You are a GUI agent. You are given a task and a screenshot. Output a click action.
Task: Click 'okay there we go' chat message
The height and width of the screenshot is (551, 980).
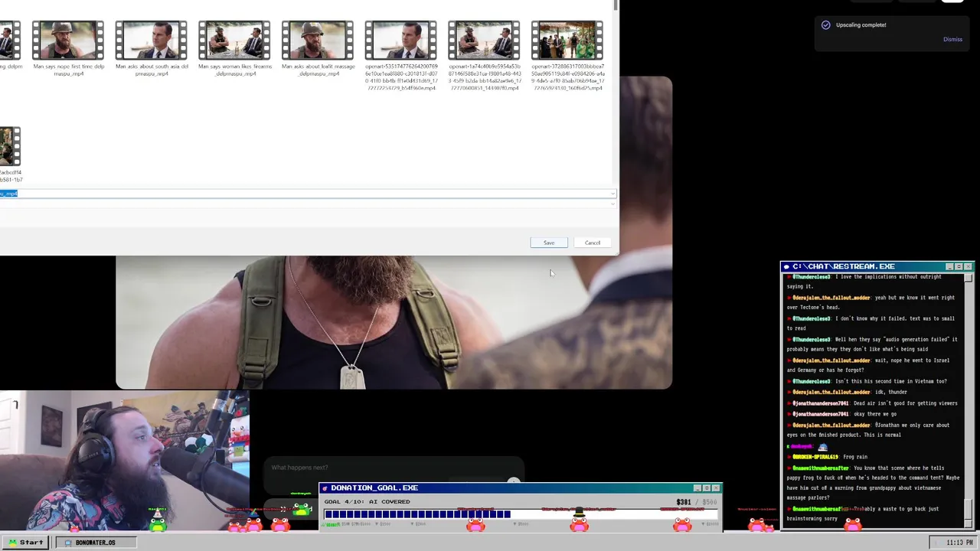[x=841, y=414]
